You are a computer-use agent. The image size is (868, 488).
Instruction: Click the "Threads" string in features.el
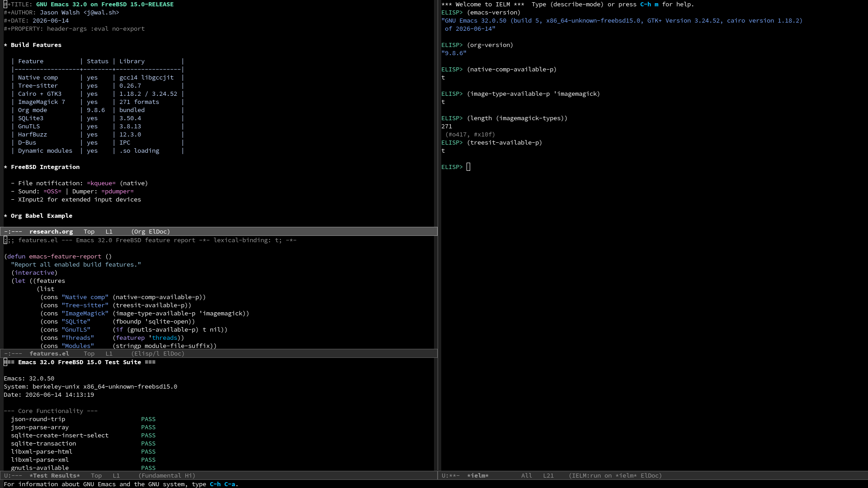(78, 338)
